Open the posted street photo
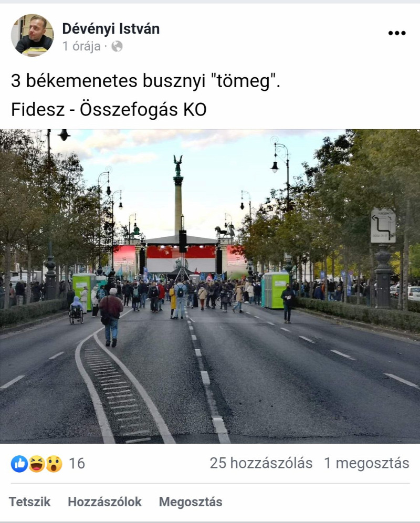The width and height of the screenshot is (420, 523). pos(210,286)
